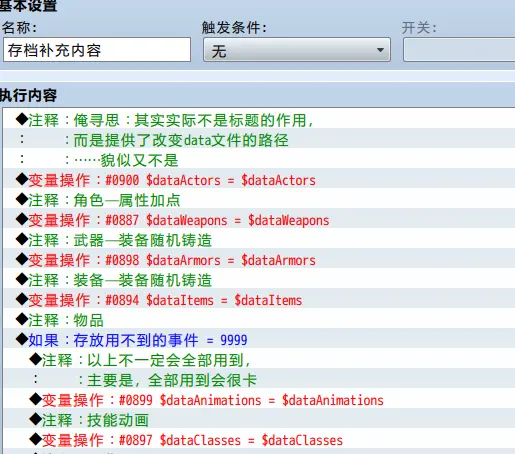The height and width of the screenshot is (454, 515).
Task: Select the 变量操作 #0899 $dataAnimations command
Action: tap(259, 400)
